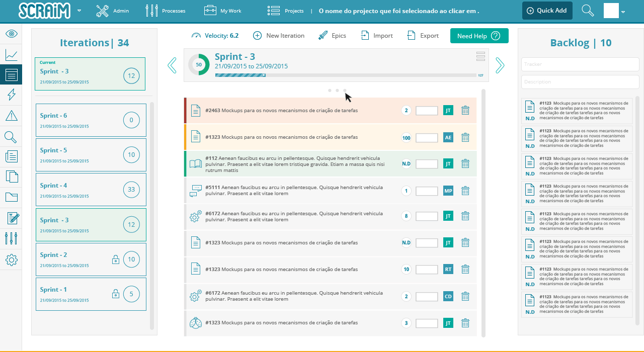
Task: Open the Sprint - 3 hamburger menu icon
Action: click(x=480, y=56)
